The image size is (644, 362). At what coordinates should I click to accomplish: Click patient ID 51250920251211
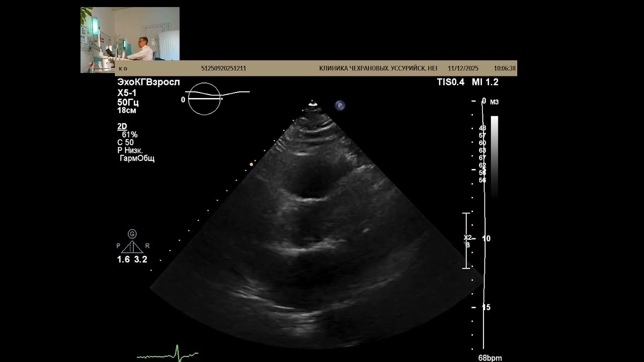click(223, 68)
